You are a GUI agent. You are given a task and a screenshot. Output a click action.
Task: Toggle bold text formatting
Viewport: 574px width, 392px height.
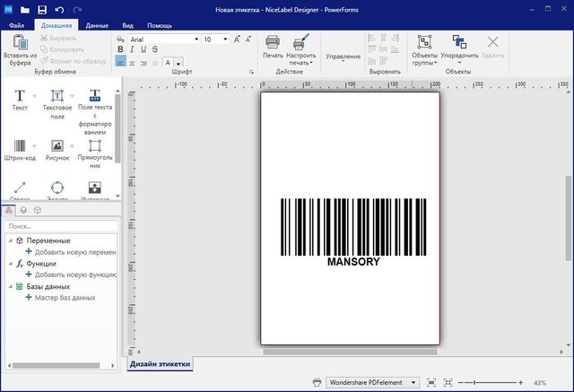pos(120,50)
